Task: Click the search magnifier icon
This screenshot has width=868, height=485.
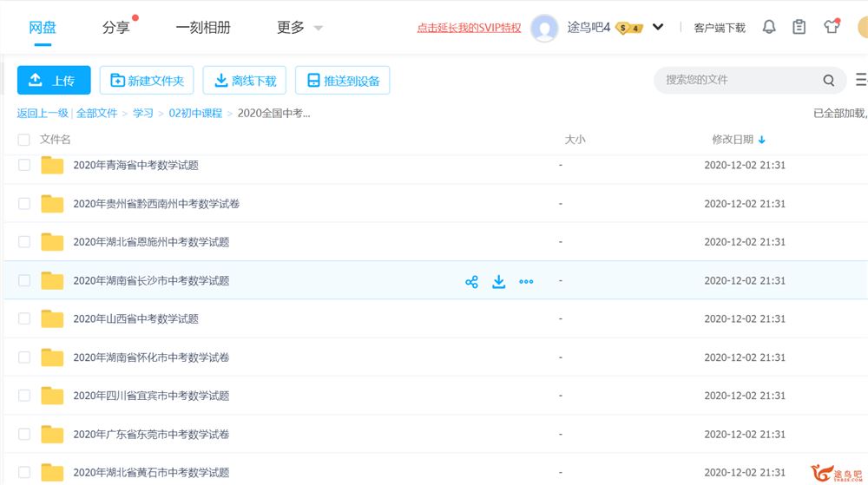Action: [x=829, y=80]
